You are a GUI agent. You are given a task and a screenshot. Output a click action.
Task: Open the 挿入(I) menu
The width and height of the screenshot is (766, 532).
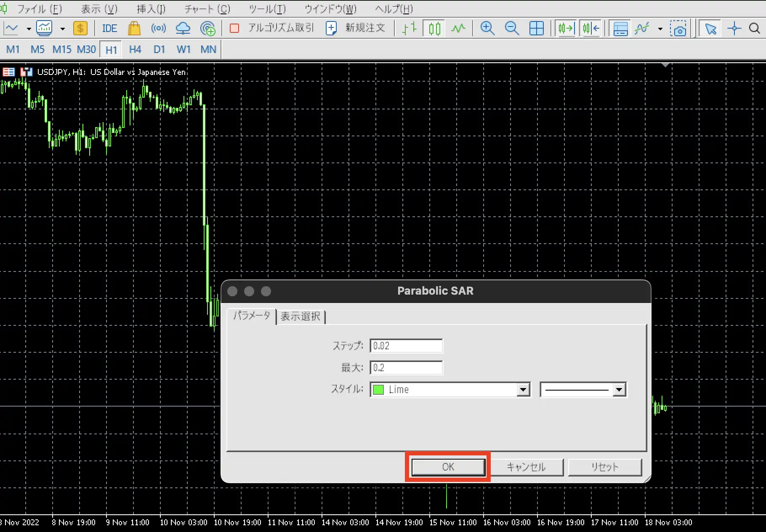click(x=151, y=9)
